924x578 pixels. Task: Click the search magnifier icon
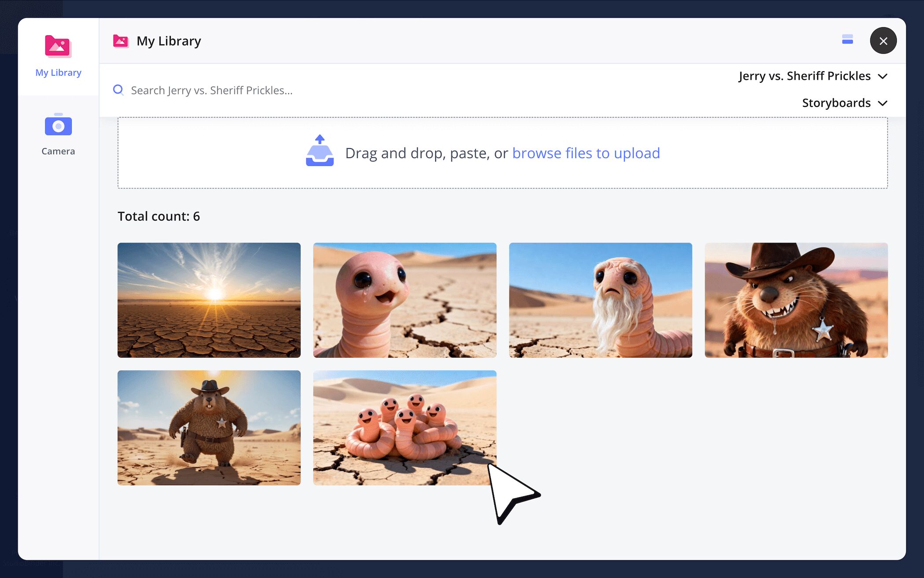click(118, 90)
